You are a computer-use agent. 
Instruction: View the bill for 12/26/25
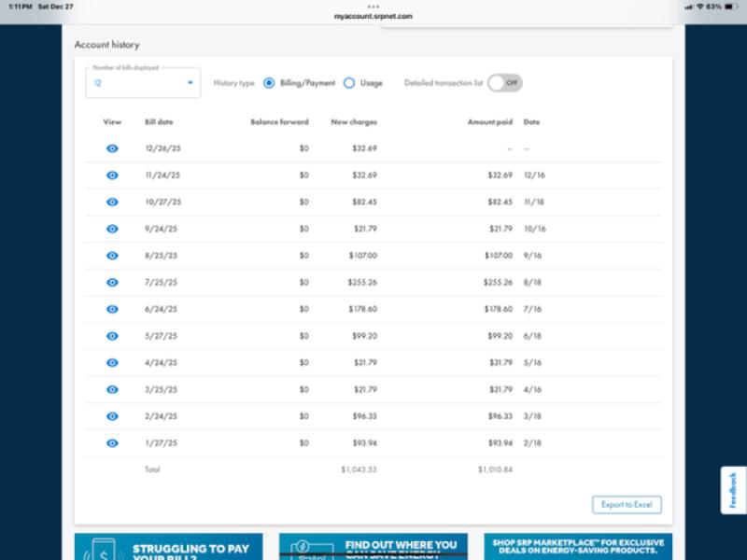(x=113, y=147)
